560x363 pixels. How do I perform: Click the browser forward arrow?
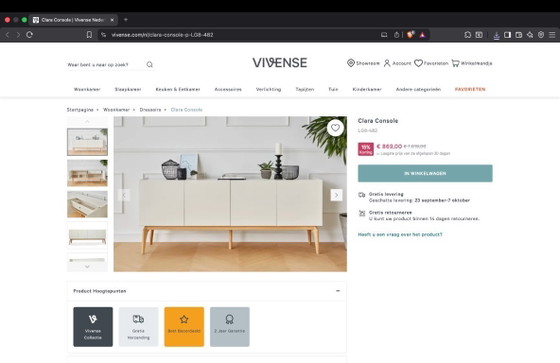pyautogui.click(x=18, y=35)
